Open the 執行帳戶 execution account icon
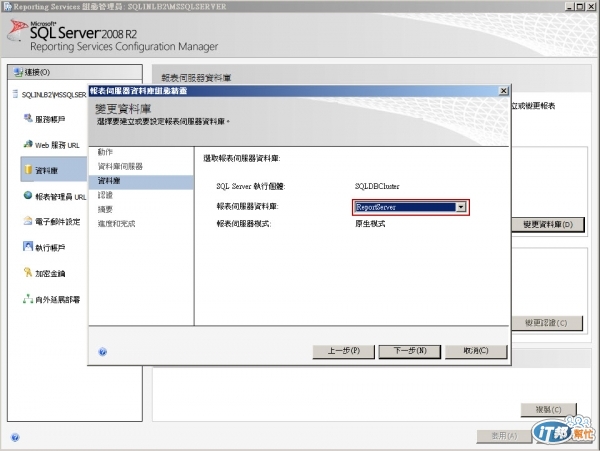 28,246
